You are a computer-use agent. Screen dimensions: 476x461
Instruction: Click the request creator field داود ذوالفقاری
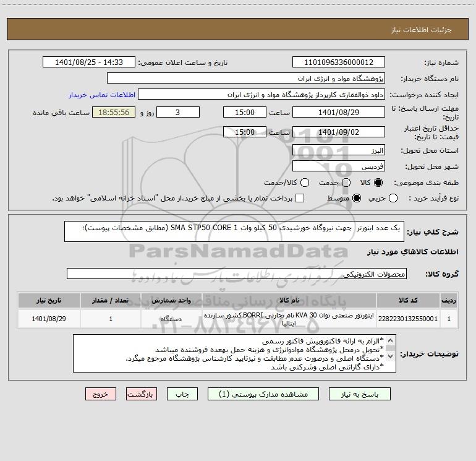click(261, 94)
